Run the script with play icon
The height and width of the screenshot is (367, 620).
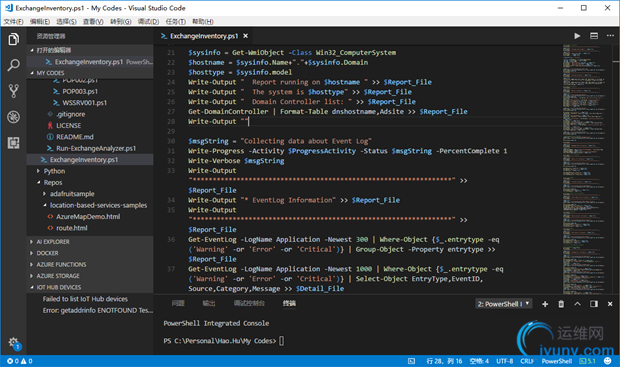pos(577,36)
